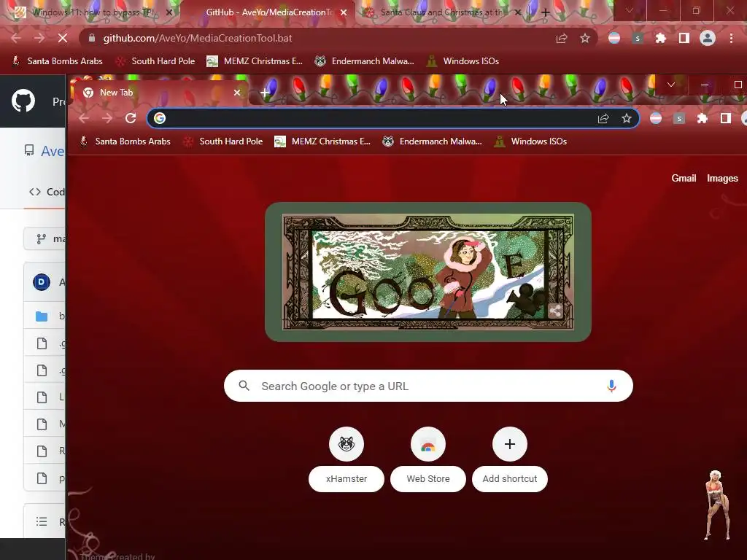Switch to GitHub AveYo MediaCreationTool tab
The height and width of the screenshot is (560, 747).
tap(269, 12)
